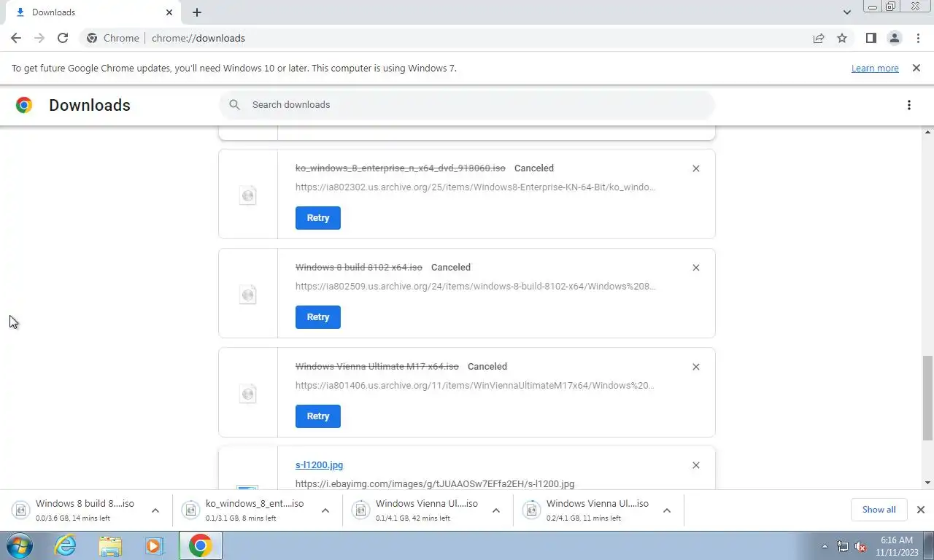The height and width of the screenshot is (560, 934).
Task: Expand options for Vienna 11 mins left download
Action: pyautogui.click(x=666, y=510)
